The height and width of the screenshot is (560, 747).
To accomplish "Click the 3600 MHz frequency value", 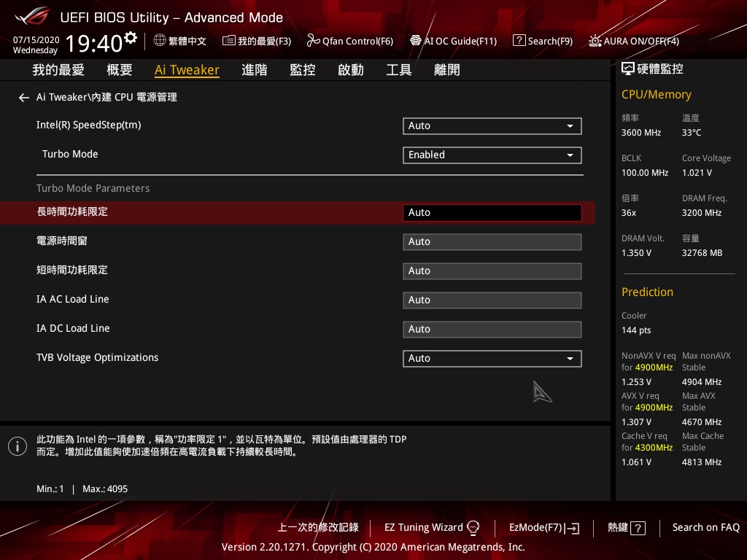I will 641,133.
